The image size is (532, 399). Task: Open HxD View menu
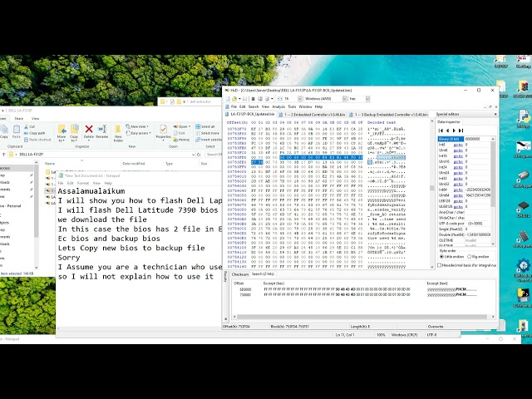(x=265, y=106)
